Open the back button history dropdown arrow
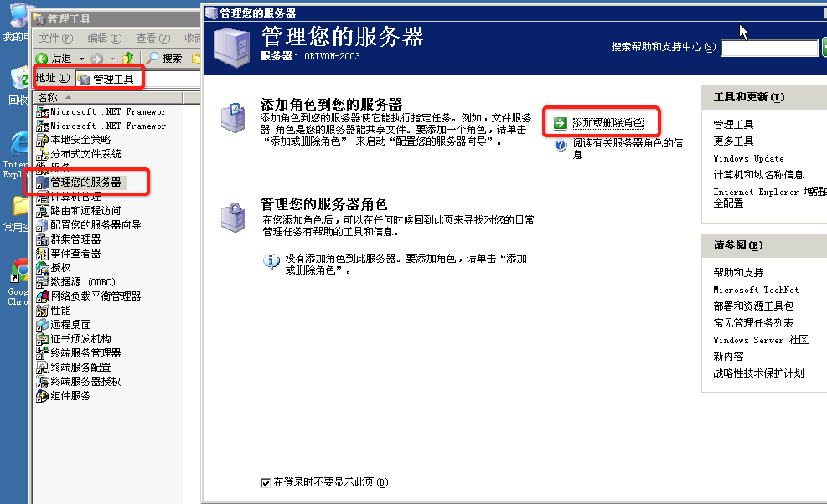The height and width of the screenshot is (504, 827). 81,59
